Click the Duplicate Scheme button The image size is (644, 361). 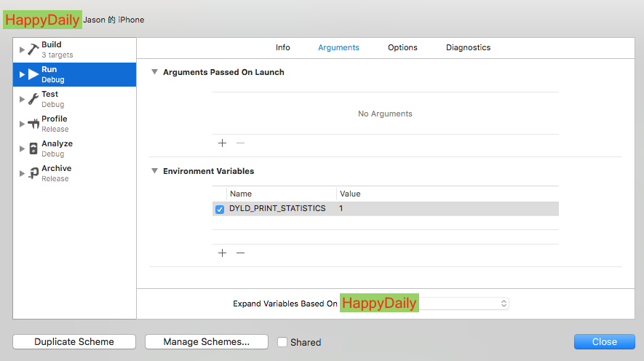(74, 342)
